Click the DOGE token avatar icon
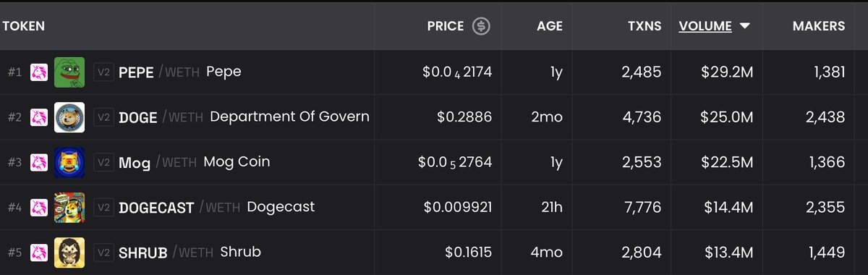 pos(69,117)
